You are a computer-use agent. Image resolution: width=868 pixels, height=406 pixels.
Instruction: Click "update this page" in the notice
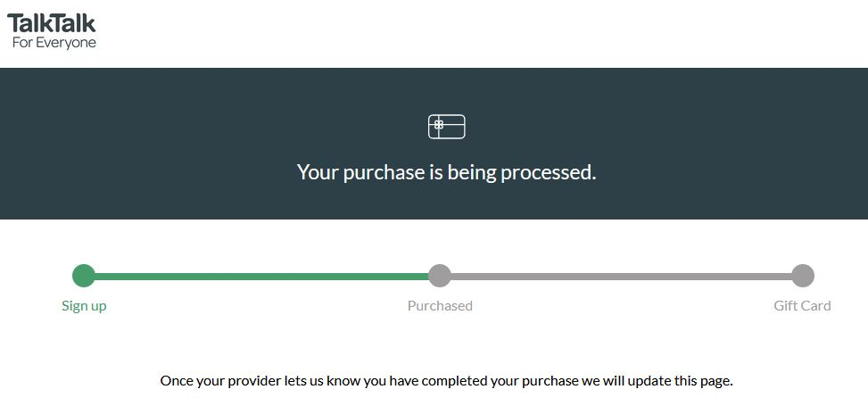point(680,381)
